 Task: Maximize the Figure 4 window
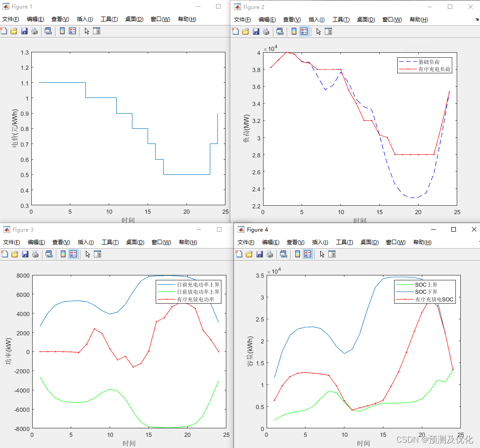click(454, 229)
